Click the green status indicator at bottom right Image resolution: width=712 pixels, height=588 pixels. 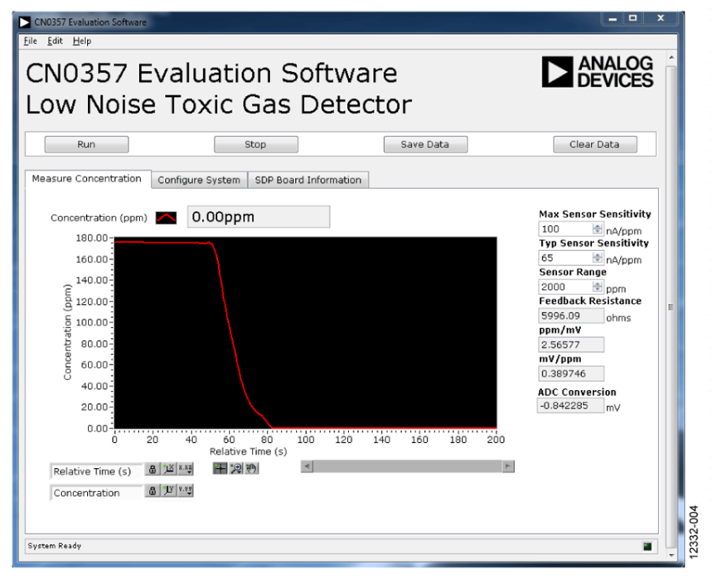pyautogui.click(x=647, y=547)
